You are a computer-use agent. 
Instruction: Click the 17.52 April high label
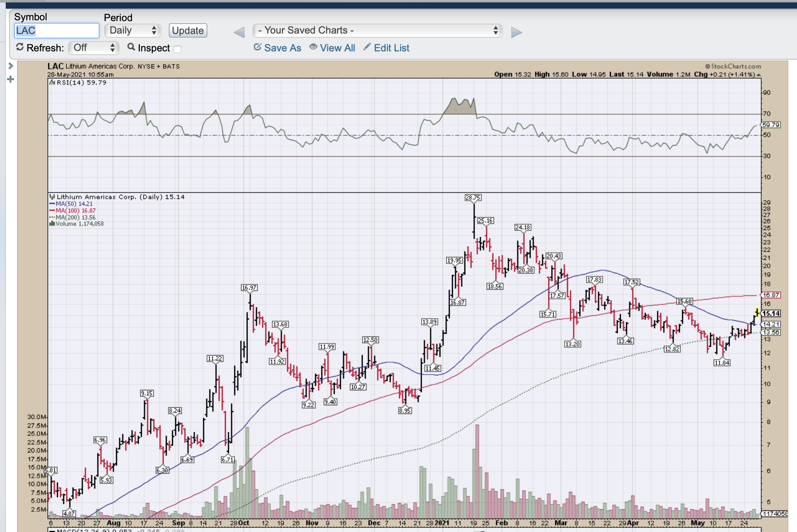coord(632,282)
